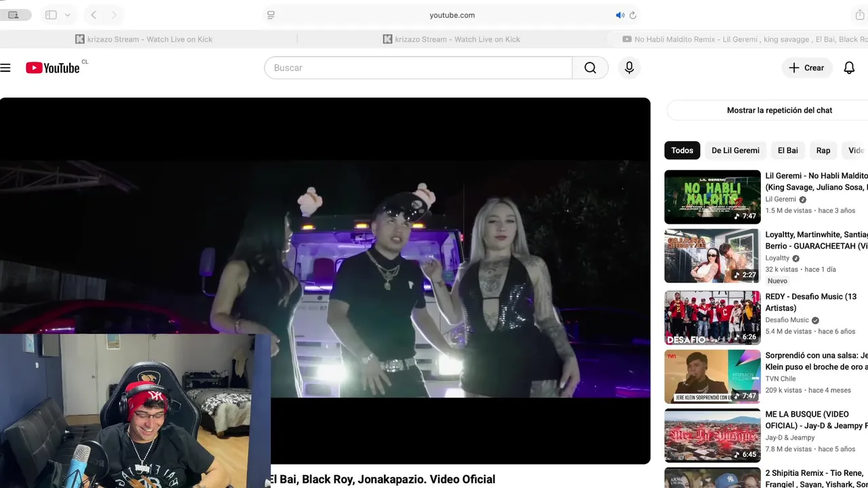Click the Nuevo badge under Loyaltty video
The image size is (868, 488).
coord(777,281)
